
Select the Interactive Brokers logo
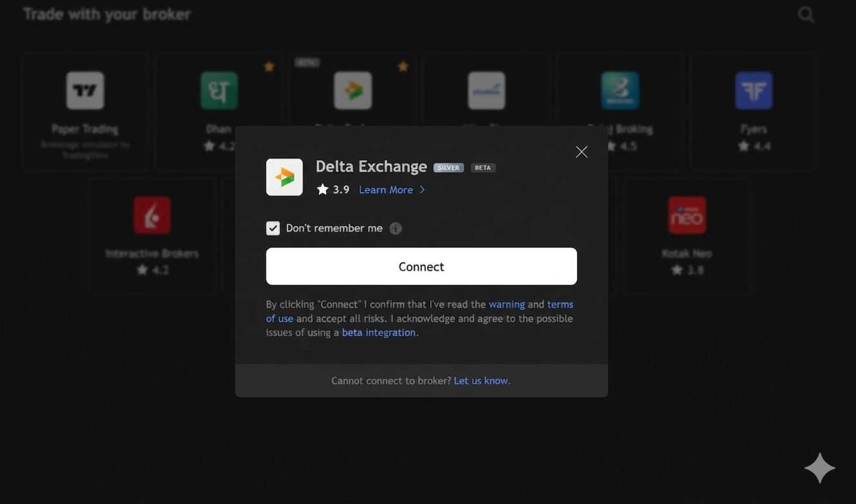click(x=152, y=215)
